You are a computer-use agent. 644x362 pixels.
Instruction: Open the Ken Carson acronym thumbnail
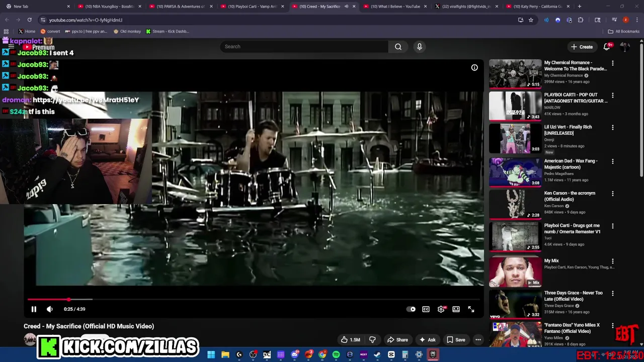(515, 204)
